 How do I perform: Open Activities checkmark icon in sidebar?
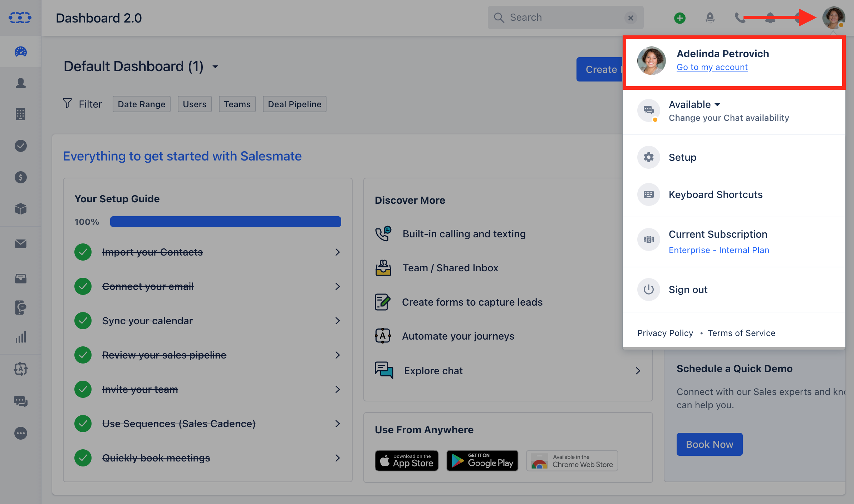click(x=21, y=146)
